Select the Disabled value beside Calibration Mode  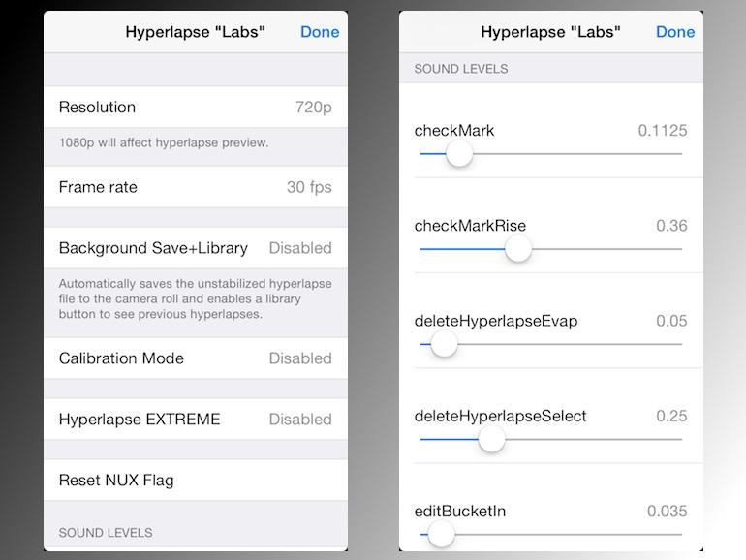[300, 358]
